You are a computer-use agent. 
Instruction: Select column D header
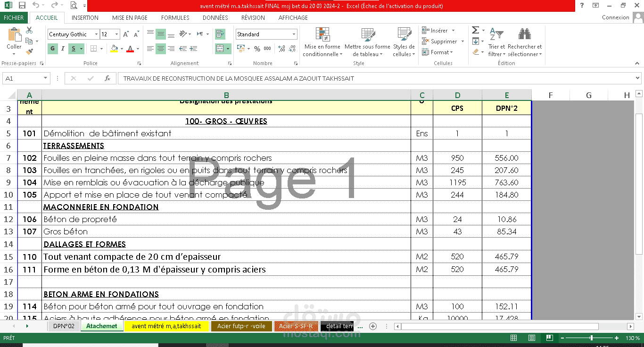click(457, 95)
